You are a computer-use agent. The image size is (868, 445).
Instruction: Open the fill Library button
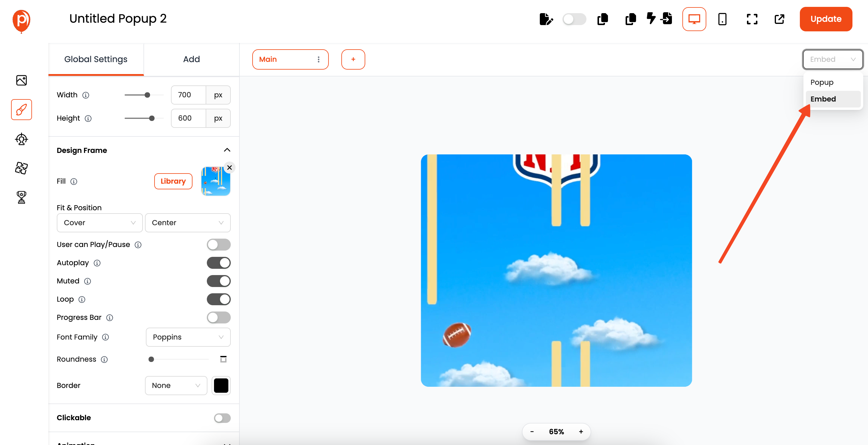click(x=173, y=181)
